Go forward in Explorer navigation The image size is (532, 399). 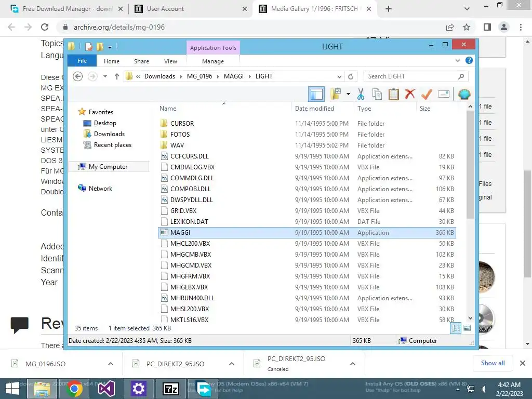tap(92, 76)
